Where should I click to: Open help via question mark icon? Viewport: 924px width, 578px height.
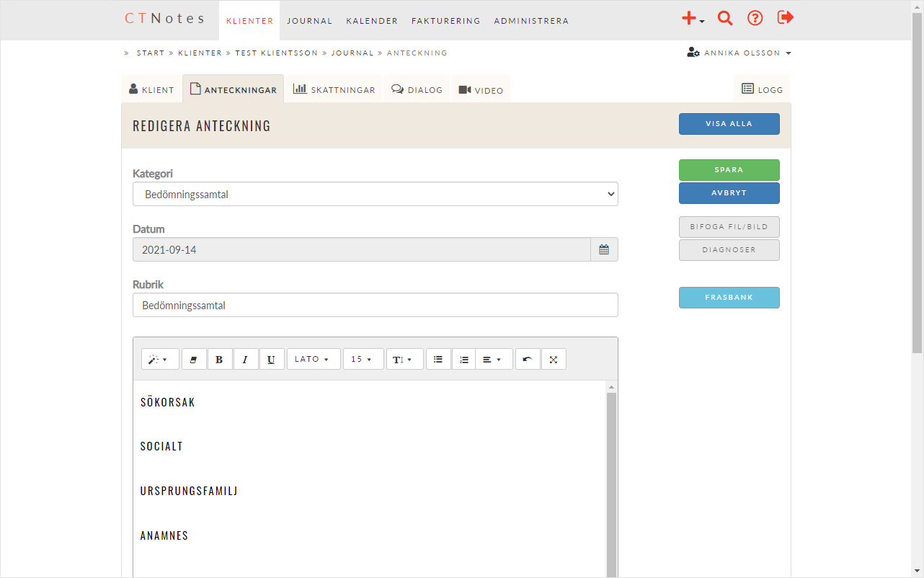coord(755,19)
